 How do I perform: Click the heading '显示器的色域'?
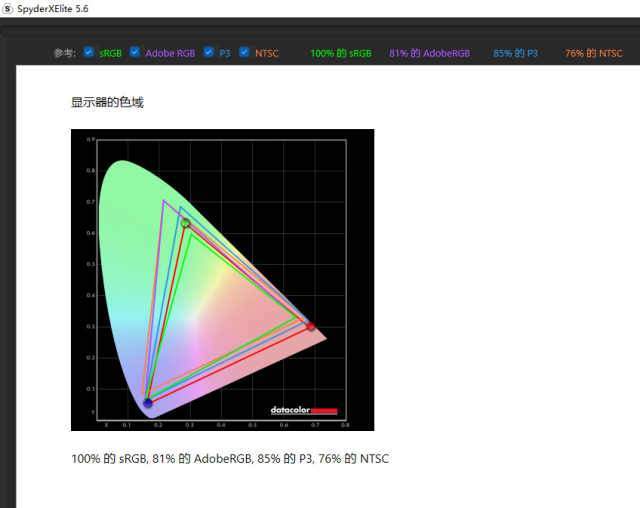[107, 102]
